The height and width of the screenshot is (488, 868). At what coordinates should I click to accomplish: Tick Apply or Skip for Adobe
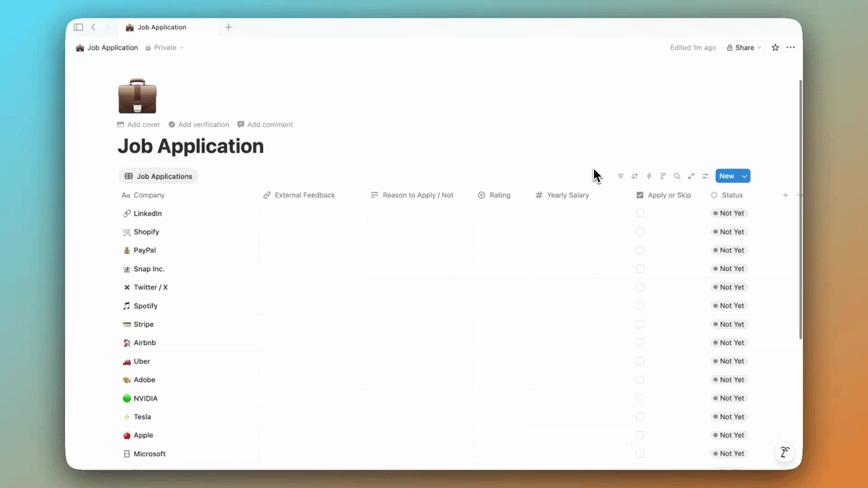(640, 380)
